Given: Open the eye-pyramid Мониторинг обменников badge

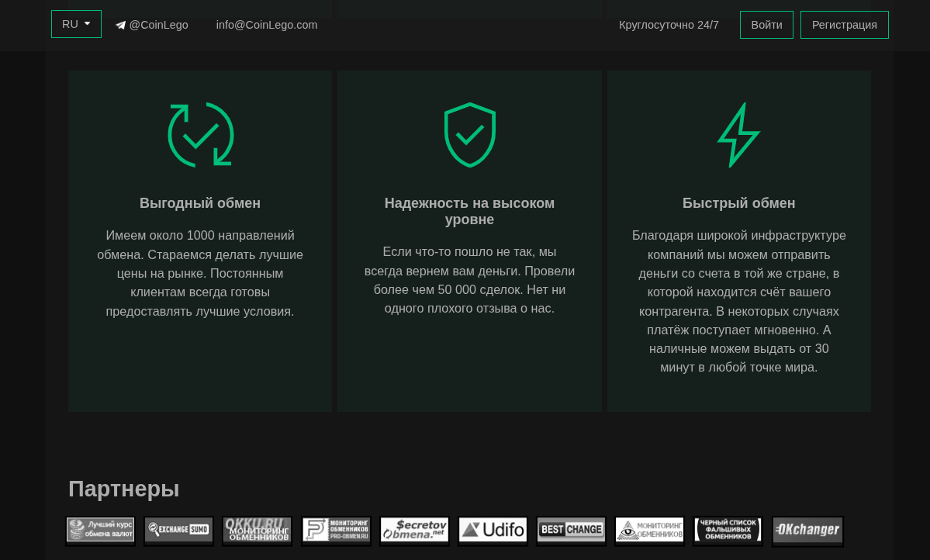Looking at the screenshot, I should tap(649, 530).
